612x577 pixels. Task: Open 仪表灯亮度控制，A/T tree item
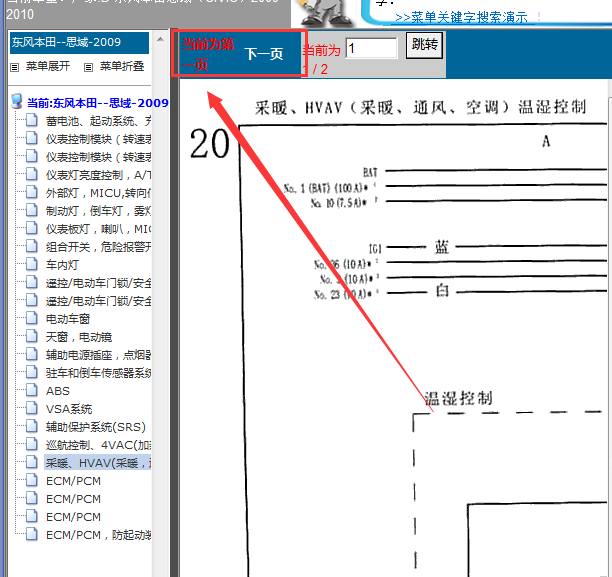[x=98, y=175]
